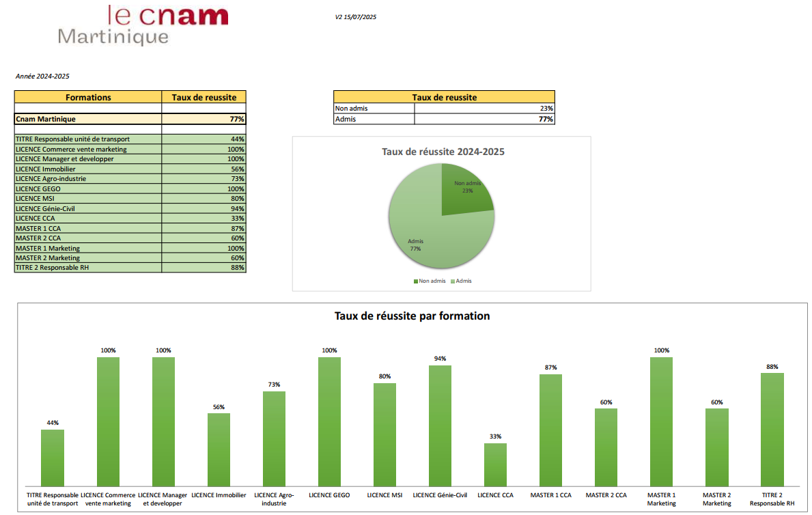Click the 94% cell in the table
The height and width of the screenshot is (515, 812).
(204, 208)
